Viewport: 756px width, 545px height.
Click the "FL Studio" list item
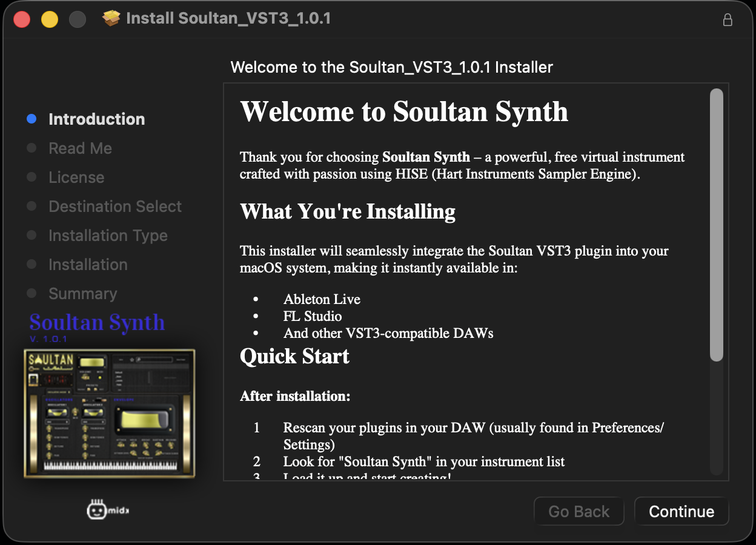tap(313, 316)
